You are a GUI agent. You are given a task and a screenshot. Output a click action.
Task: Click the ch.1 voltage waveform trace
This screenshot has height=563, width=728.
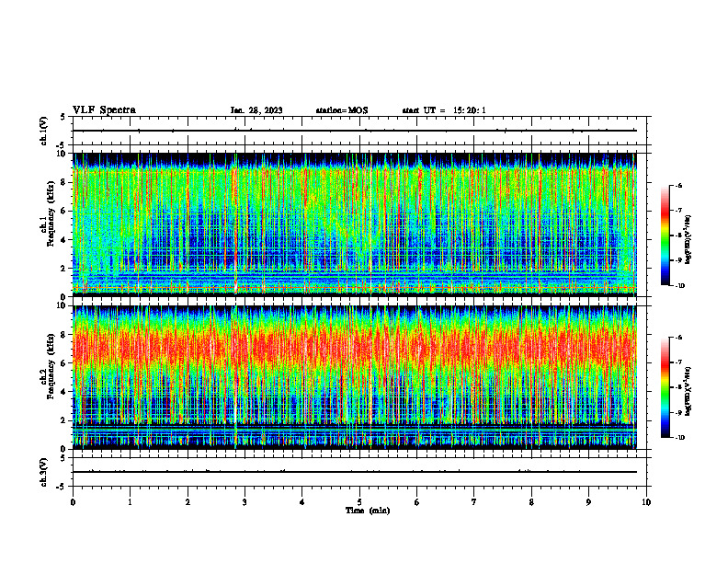355,131
